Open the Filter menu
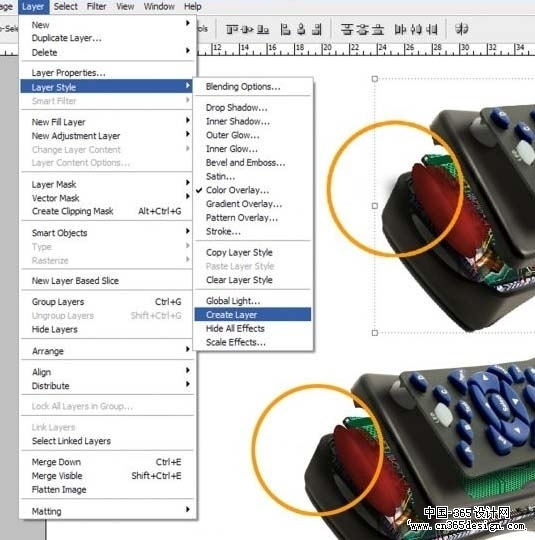Image resolution: width=535 pixels, height=540 pixels. tap(96, 7)
